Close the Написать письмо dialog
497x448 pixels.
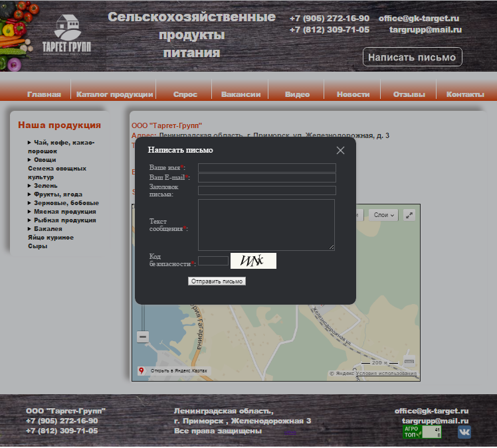[340, 151]
